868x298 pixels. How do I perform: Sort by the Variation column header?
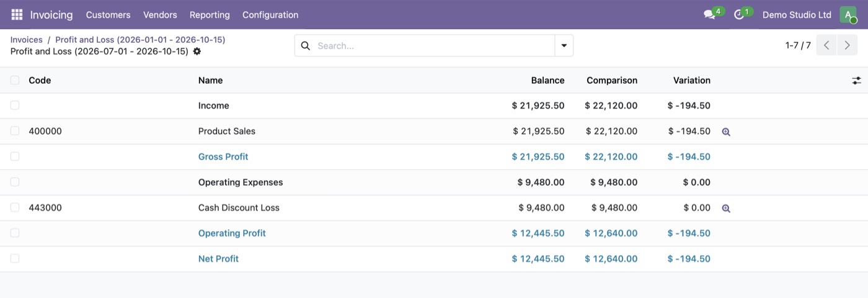(x=692, y=80)
